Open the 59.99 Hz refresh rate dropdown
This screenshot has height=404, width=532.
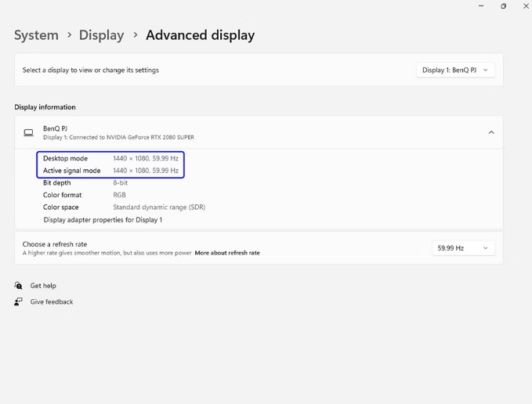462,248
